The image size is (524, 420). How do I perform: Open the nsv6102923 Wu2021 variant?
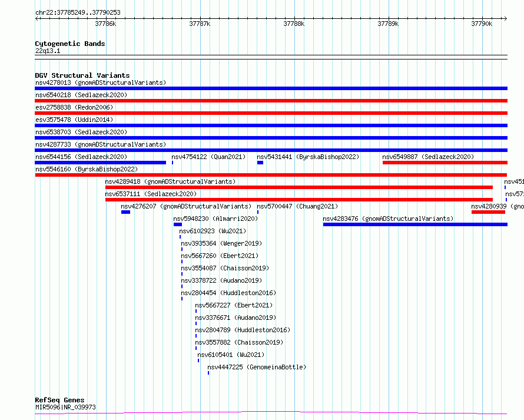(213, 231)
